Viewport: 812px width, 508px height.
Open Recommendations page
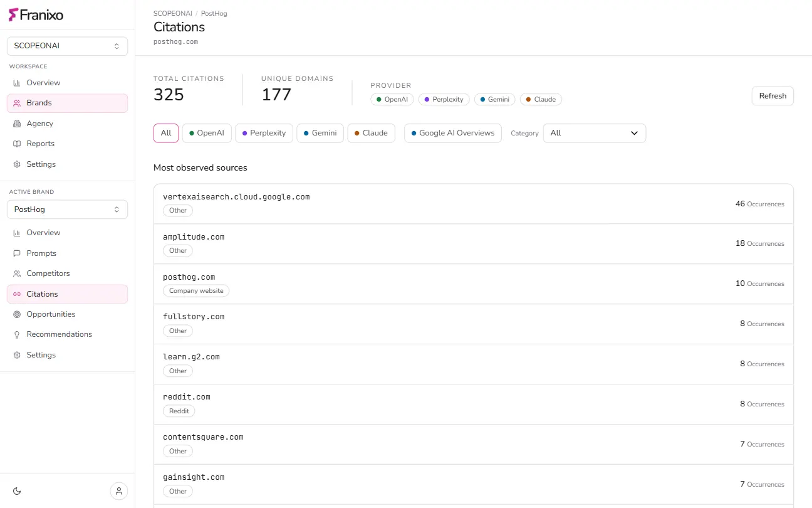[x=67, y=334]
